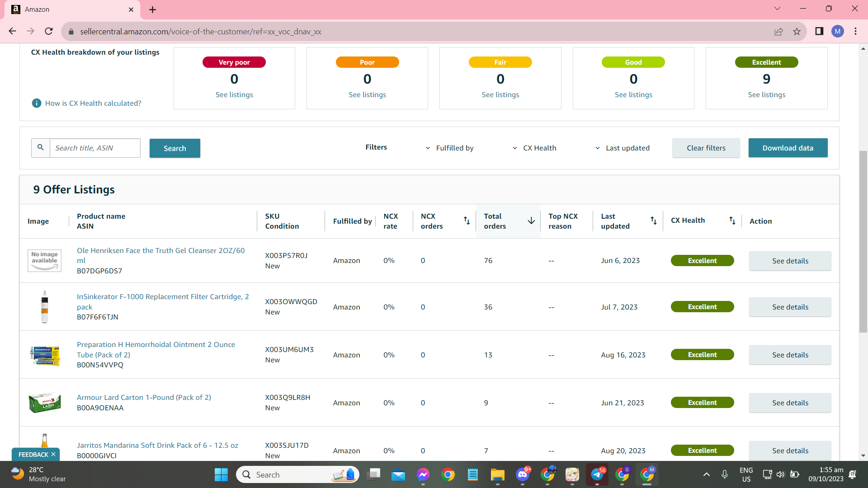The height and width of the screenshot is (488, 868).
Task: Sort listings by Last updated arrows
Action: 653,221
